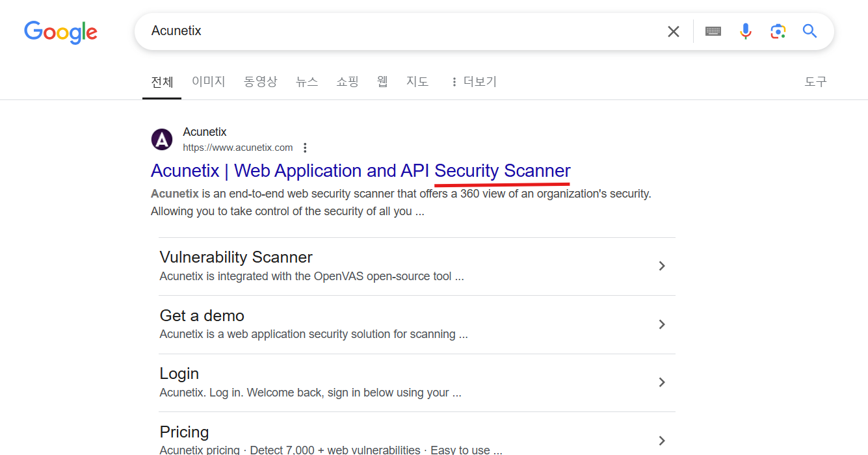Screen dimensions: 868x455
Task: Open the 도구 search tools
Action: (x=815, y=82)
